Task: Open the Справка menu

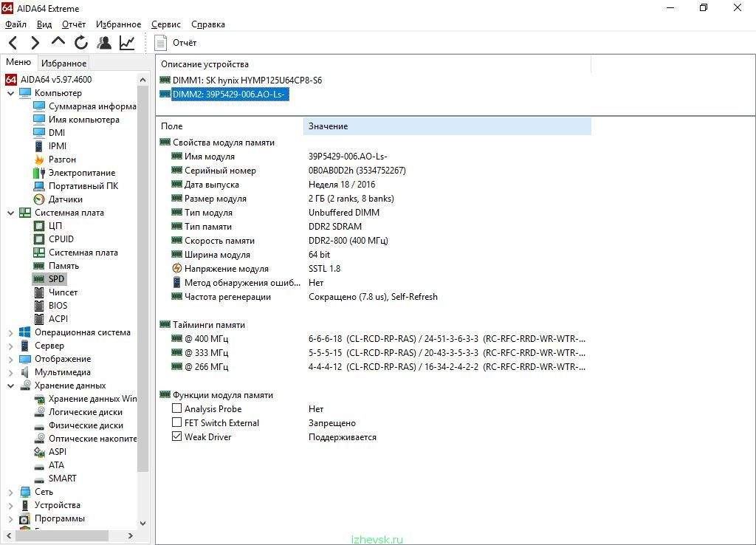Action: pos(207,24)
